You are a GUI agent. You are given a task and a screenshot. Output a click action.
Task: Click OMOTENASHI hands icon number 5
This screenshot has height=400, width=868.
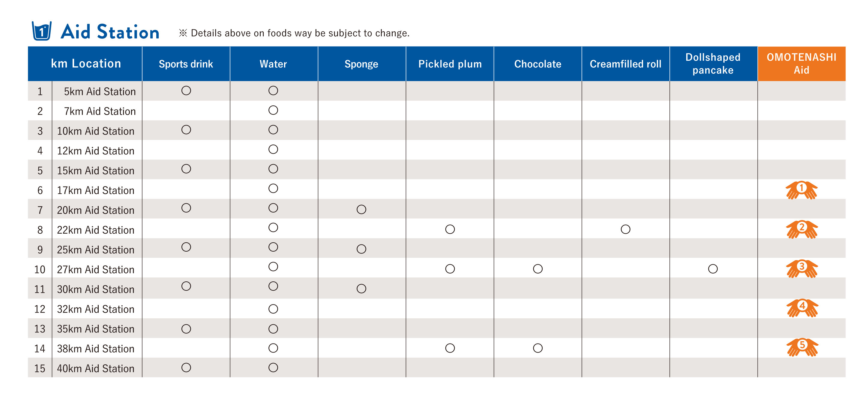(802, 347)
